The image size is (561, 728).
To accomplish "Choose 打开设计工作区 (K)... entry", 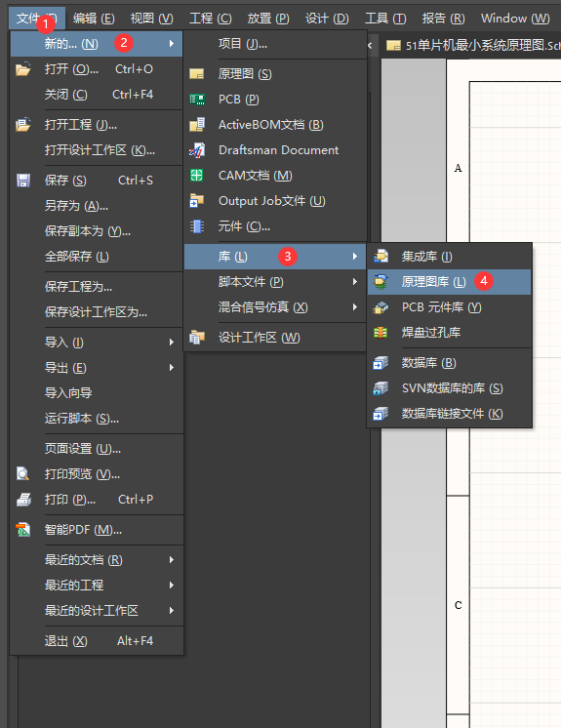I will point(97,150).
